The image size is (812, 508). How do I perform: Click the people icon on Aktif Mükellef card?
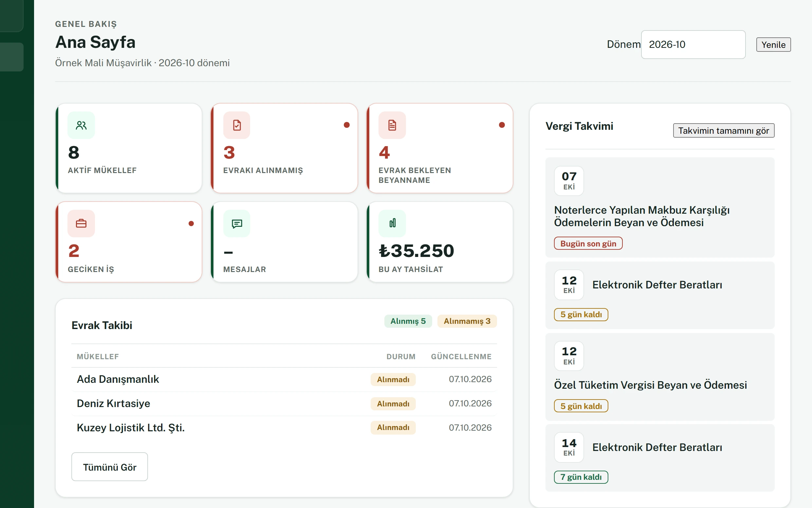pyautogui.click(x=81, y=125)
